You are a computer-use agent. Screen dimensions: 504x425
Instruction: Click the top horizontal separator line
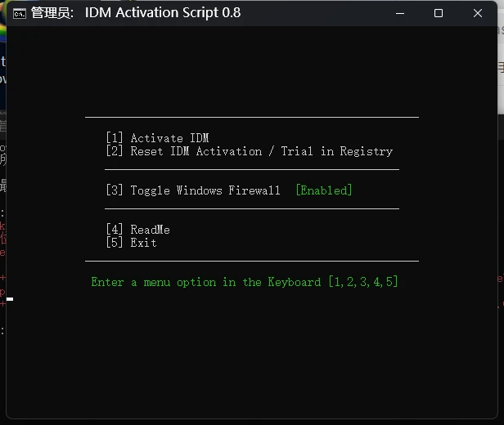pyautogui.click(x=252, y=118)
